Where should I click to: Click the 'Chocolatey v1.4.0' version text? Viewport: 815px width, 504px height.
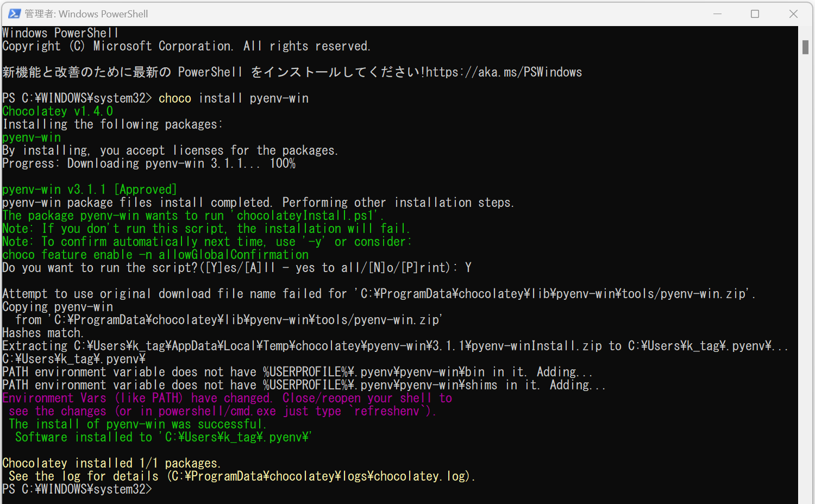pyautogui.click(x=57, y=111)
